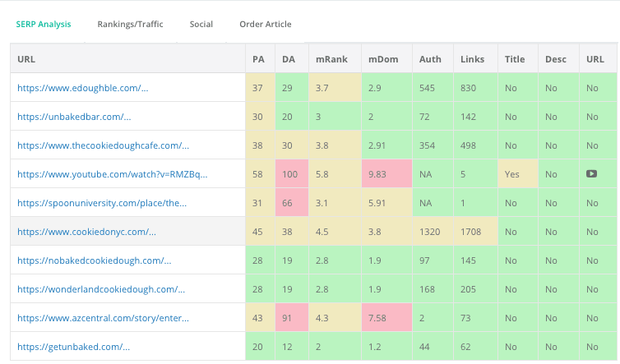The image size is (620, 364).
Task: Sort by the PA column header
Action: coord(258,59)
